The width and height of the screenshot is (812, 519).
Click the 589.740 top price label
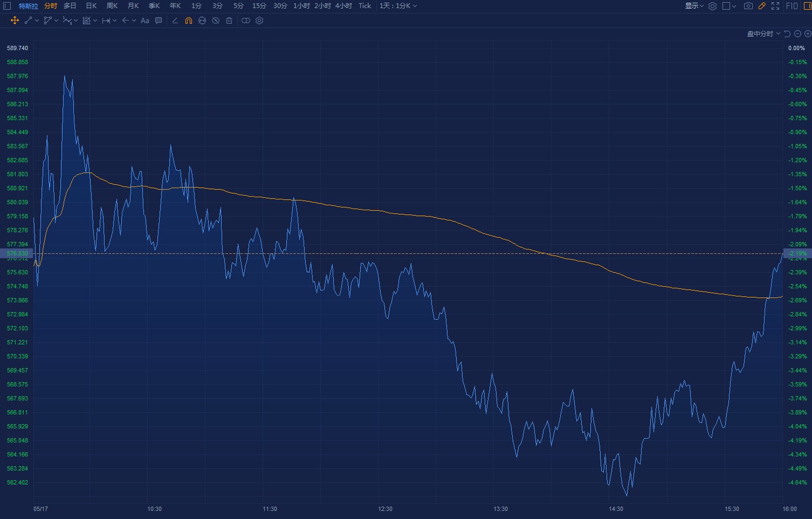17,48
